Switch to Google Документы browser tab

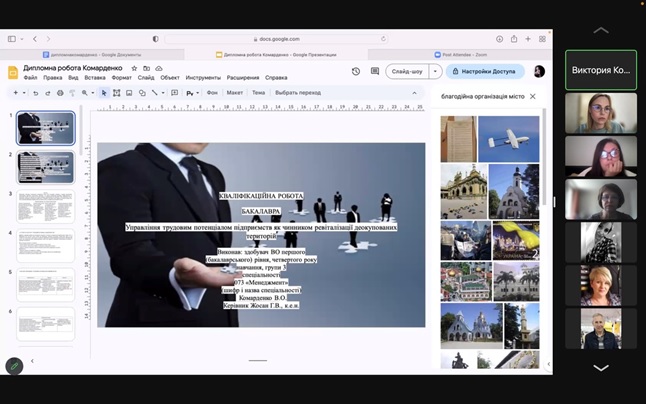click(x=92, y=54)
